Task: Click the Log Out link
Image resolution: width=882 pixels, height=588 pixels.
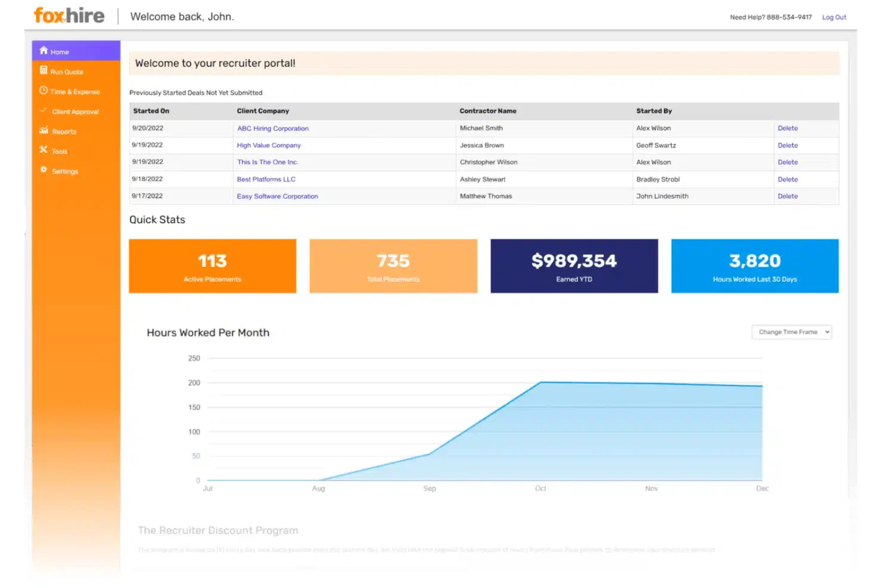Action: click(834, 17)
